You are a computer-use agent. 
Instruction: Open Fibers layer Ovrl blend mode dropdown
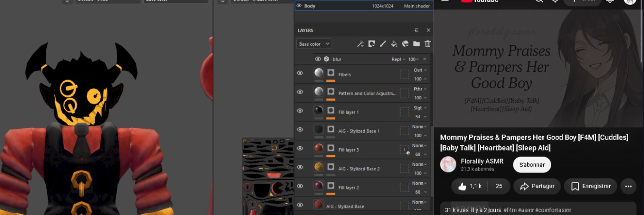click(x=420, y=70)
